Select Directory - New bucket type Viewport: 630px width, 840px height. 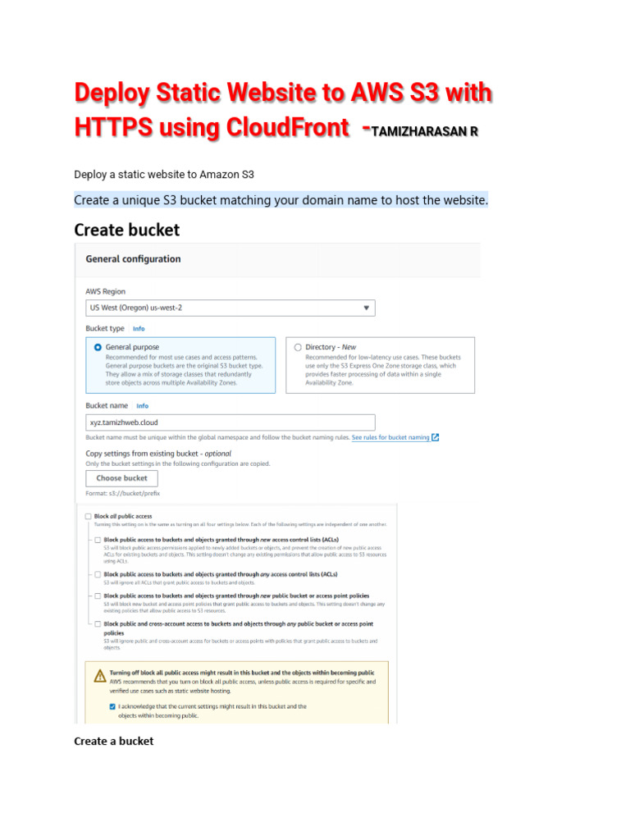[x=298, y=347]
